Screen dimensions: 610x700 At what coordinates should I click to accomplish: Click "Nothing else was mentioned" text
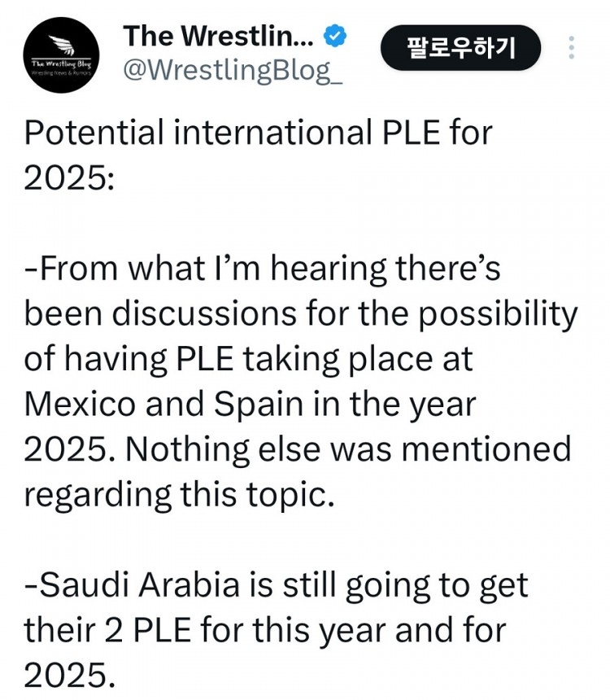pos(348,448)
